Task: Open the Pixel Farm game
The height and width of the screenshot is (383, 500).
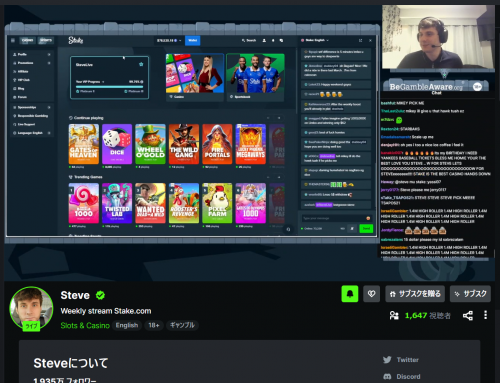Action: coord(217,203)
